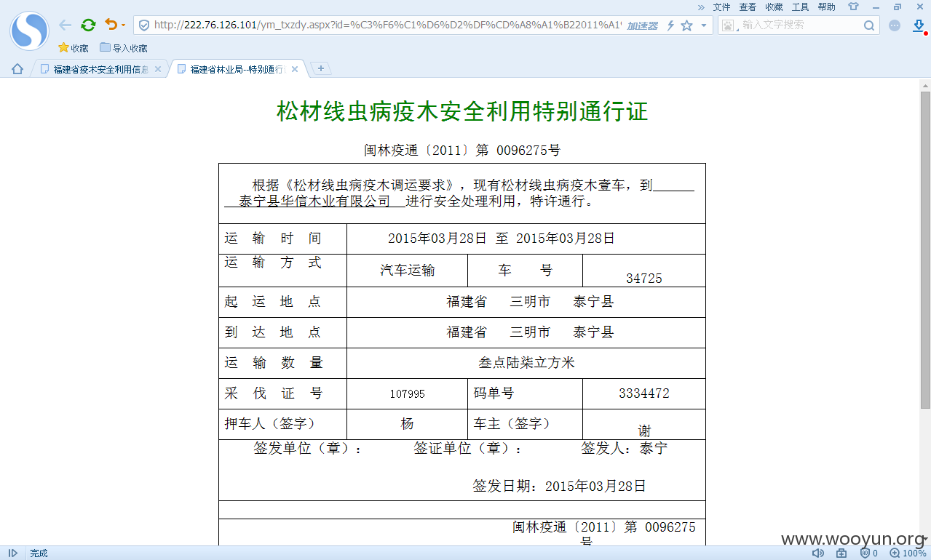Click the scrollbar up arrow
The width and height of the screenshot is (931, 560).
point(925,84)
